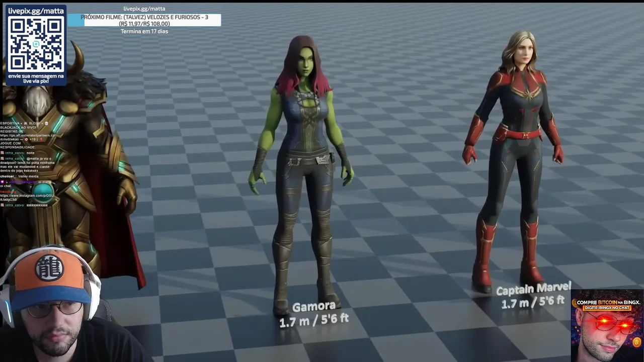Click the Gamora name label

(314, 307)
